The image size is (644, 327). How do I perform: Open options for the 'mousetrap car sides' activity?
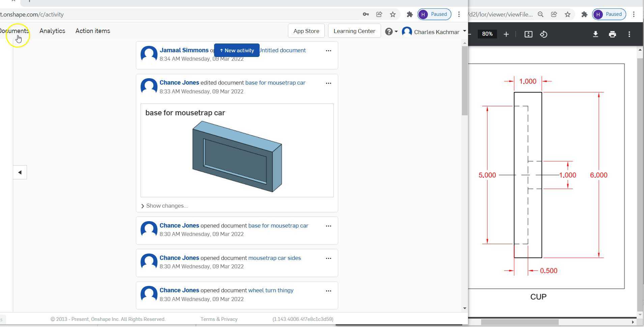[328, 258]
